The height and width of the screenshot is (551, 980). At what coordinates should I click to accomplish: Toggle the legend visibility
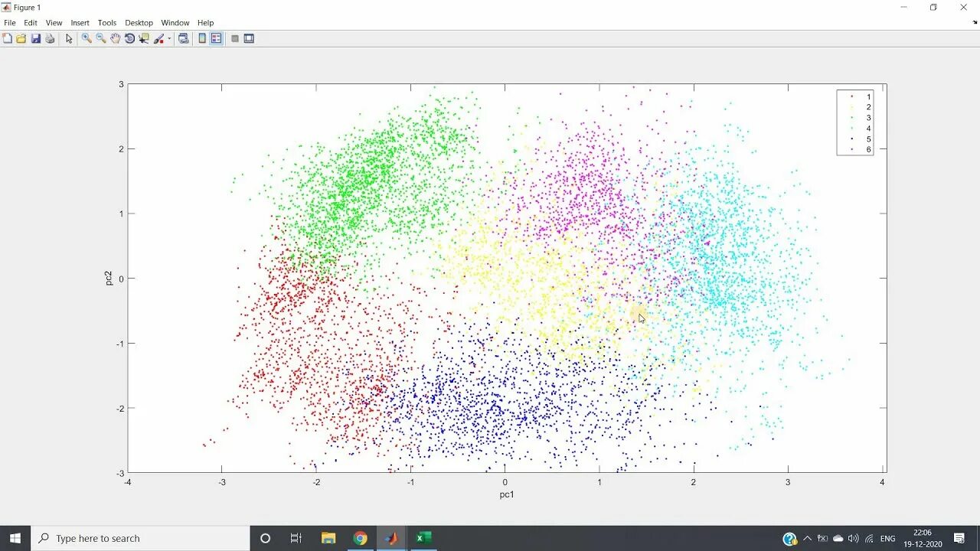[216, 38]
